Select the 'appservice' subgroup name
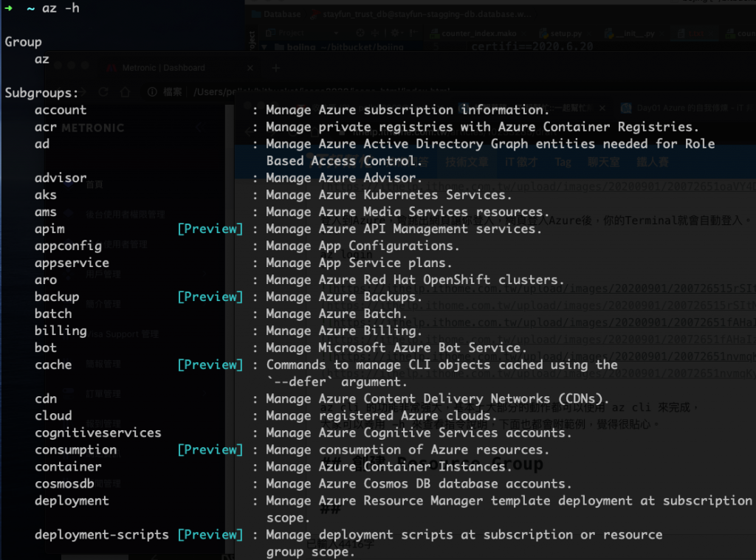756x560 pixels. pos(72,263)
